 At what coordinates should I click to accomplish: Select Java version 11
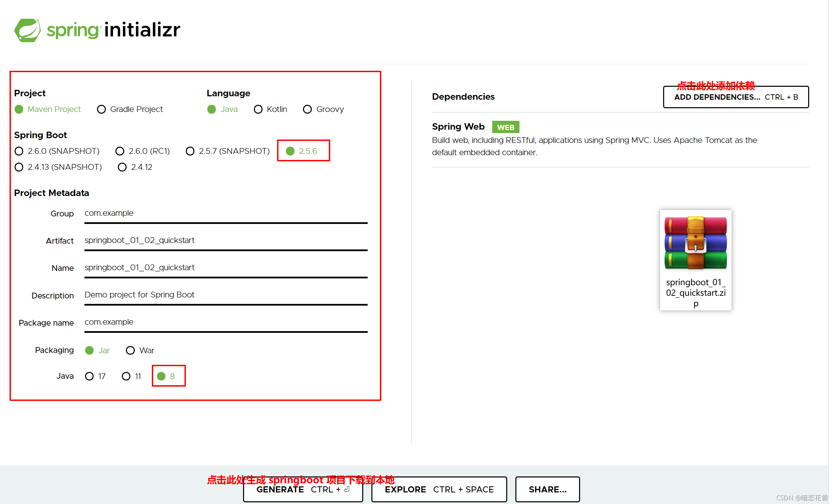126,376
